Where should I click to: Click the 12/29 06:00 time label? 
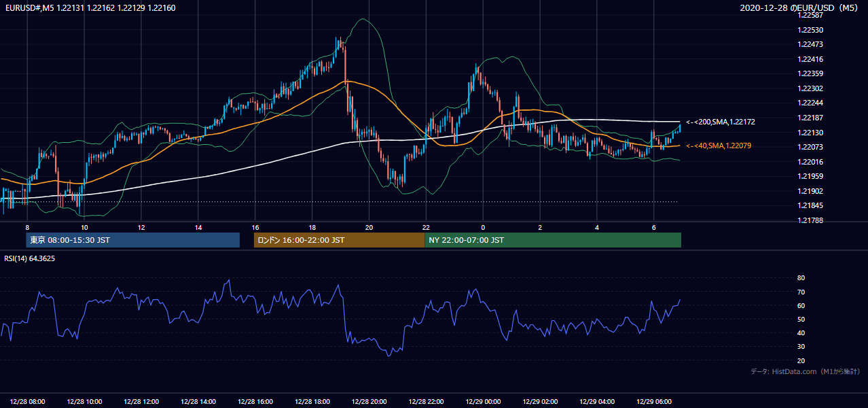pyautogui.click(x=654, y=402)
